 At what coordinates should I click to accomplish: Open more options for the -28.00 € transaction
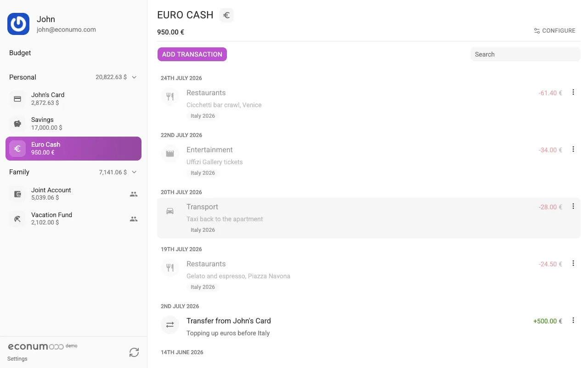[x=573, y=206]
